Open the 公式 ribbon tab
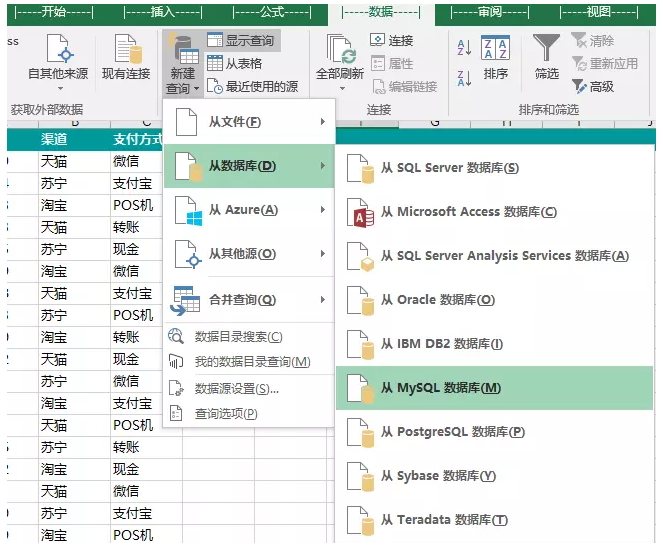The height and width of the screenshot is (549, 663). [x=272, y=12]
